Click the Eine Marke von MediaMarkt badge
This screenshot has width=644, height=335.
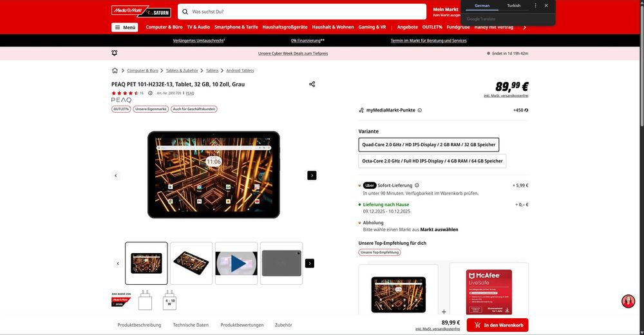click(121, 300)
